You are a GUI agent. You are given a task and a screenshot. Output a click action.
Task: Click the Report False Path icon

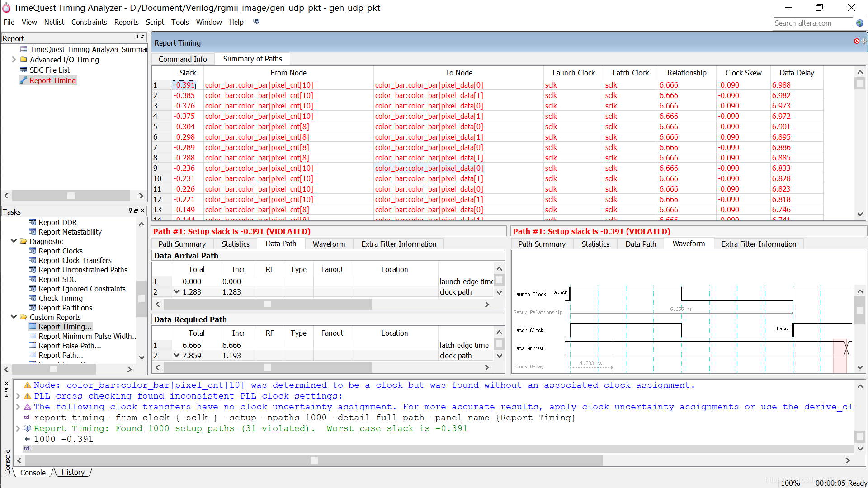coord(33,346)
